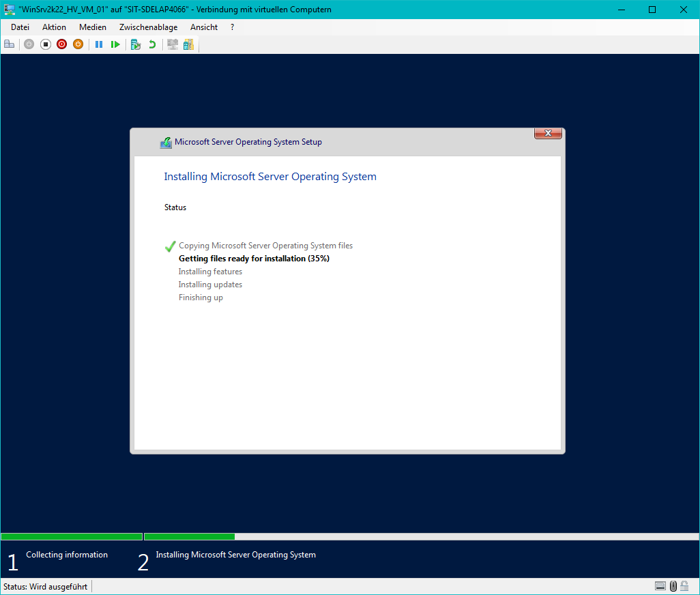Image resolution: width=700 pixels, height=595 pixels.
Task: Click the rightmost toolbar icon
Action: tap(188, 44)
